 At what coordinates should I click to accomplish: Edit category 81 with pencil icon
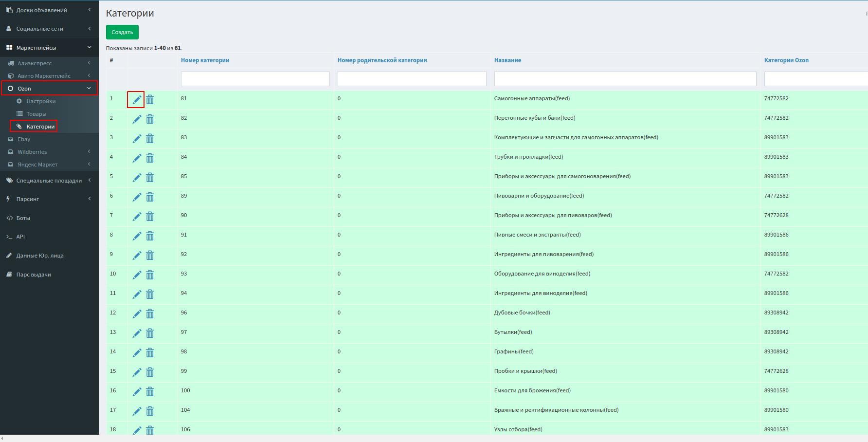point(137,100)
